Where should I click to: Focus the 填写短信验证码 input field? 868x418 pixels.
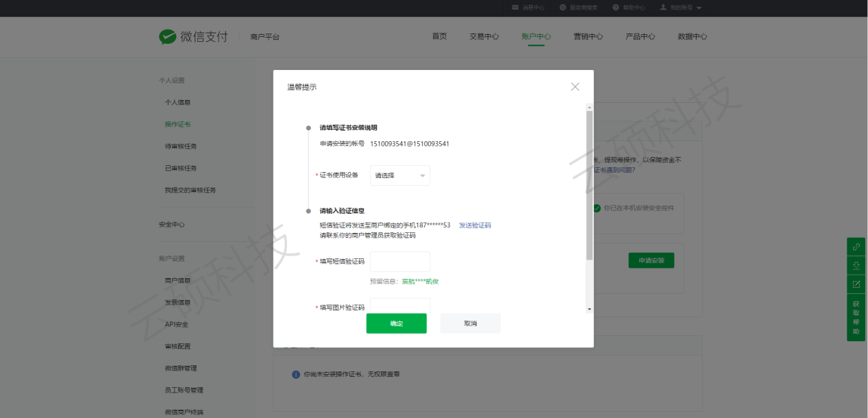[400, 261]
